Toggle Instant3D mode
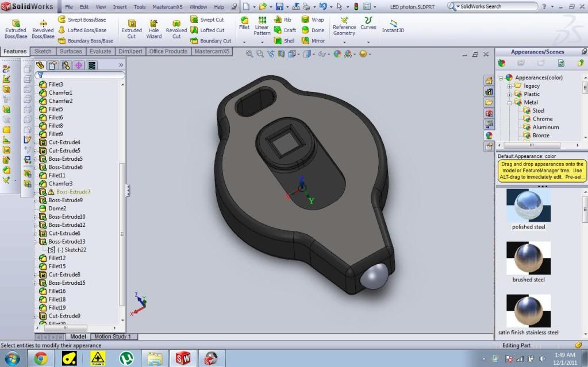 pos(393,26)
